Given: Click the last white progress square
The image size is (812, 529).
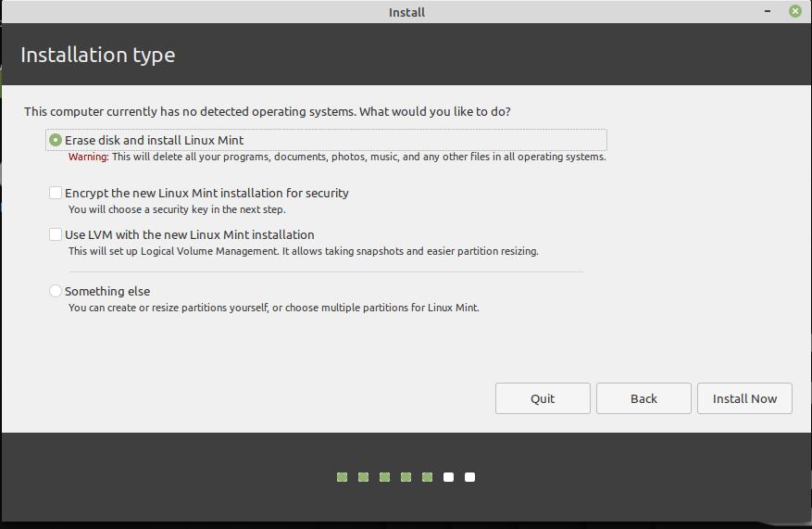Looking at the screenshot, I should point(469,477).
